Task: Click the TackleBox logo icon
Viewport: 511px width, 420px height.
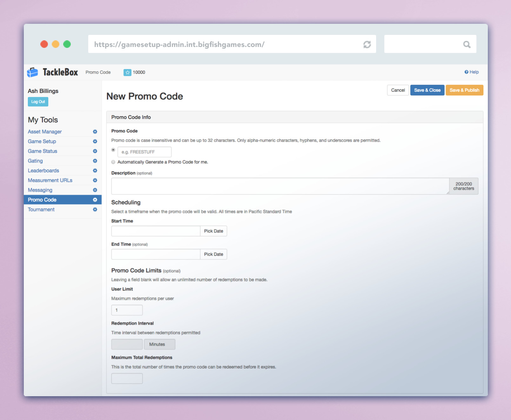Action: coord(32,72)
